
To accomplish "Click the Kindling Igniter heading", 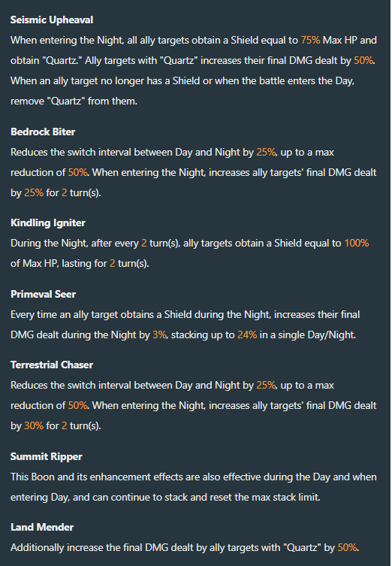I will tap(48, 222).
